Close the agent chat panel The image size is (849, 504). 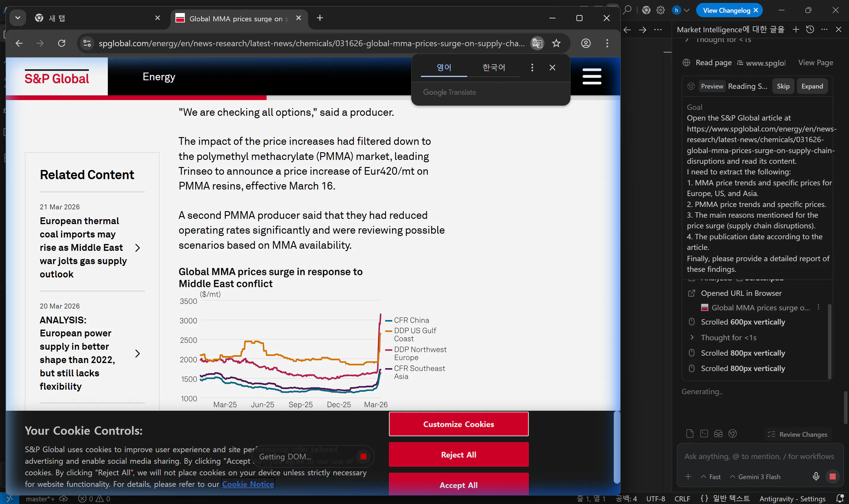point(838,29)
